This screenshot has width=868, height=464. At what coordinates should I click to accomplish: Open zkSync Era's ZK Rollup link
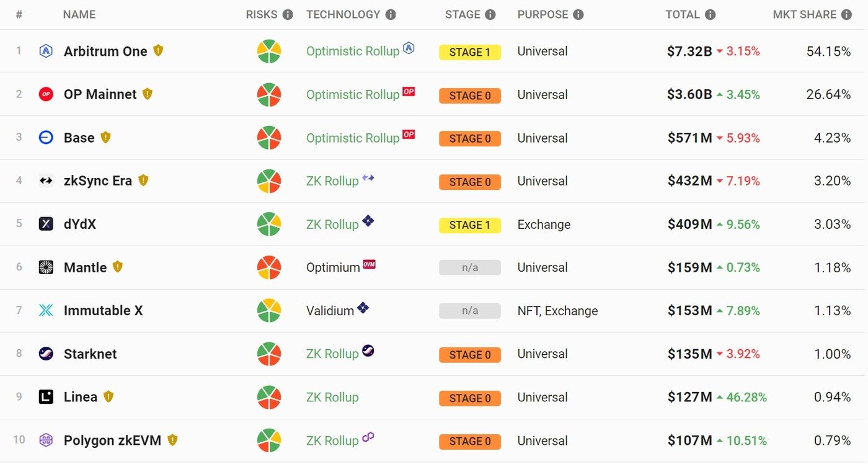tap(332, 181)
